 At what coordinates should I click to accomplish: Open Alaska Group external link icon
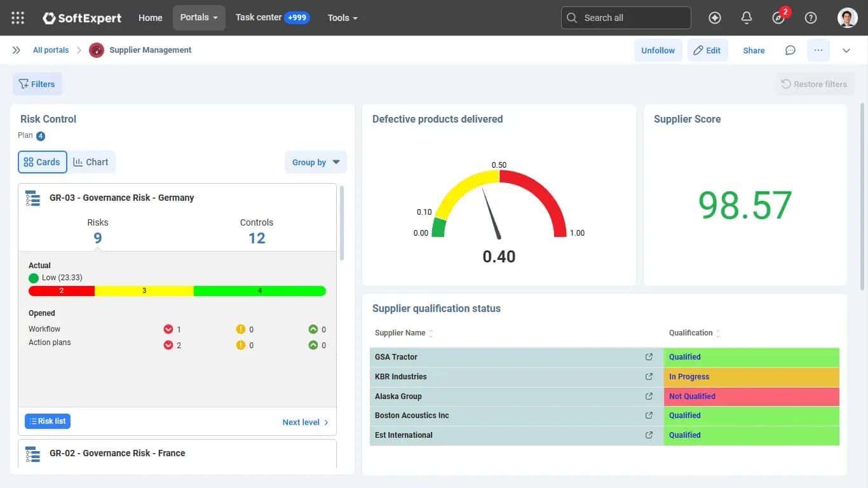pos(649,396)
